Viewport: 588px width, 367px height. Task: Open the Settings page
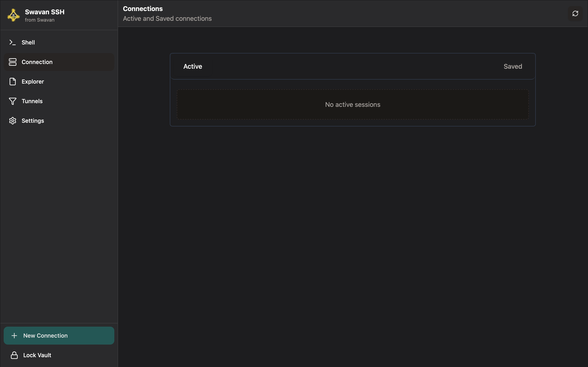tap(33, 121)
